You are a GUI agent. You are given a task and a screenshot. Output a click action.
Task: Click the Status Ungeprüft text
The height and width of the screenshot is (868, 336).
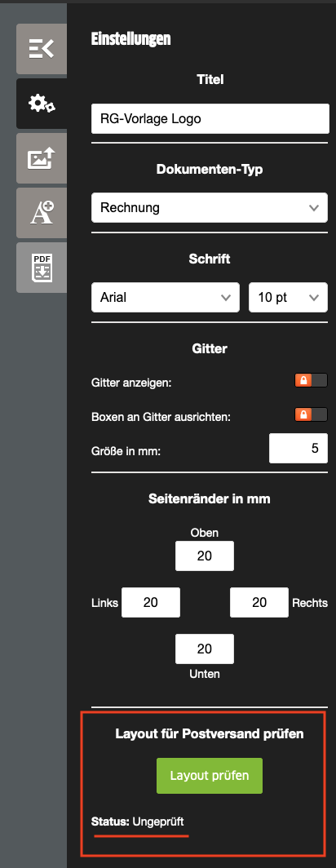pos(137,822)
